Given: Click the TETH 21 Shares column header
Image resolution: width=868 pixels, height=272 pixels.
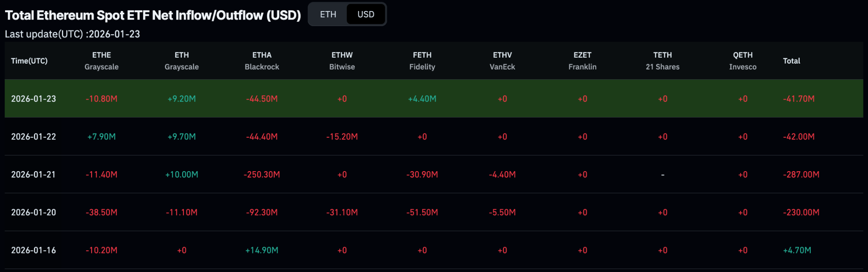Looking at the screenshot, I should pos(662,61).
